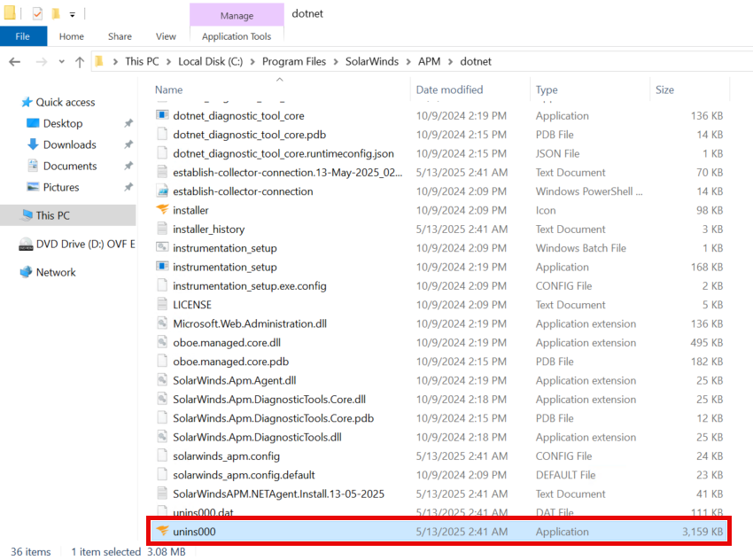
Task: Expand breadcrumb chevron after SolarWinds
Action: pos(409,62)
